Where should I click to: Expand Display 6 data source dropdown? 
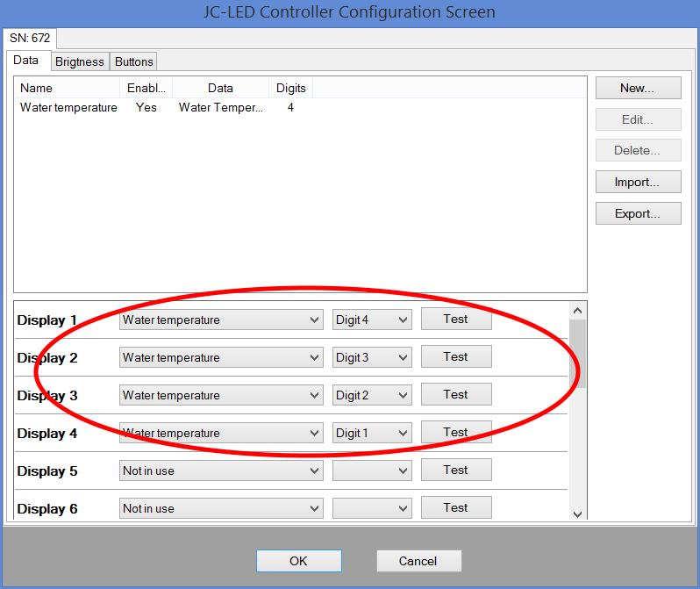[221, 509]
